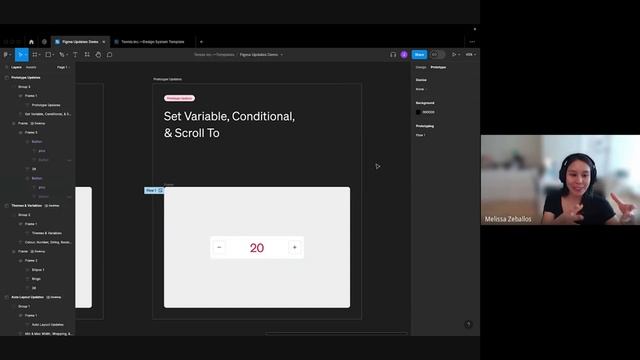Viewport: 640px width, 360px height.
Task: Switch to the Figma Updates Demo tab
Action: click(80, 42)
